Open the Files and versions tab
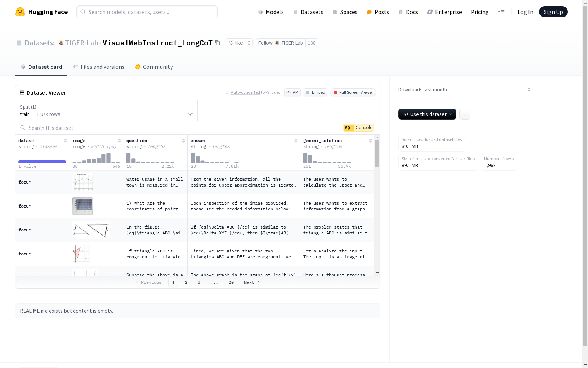The width and height of the screenshot is (588, 368). tap(98, 67)
